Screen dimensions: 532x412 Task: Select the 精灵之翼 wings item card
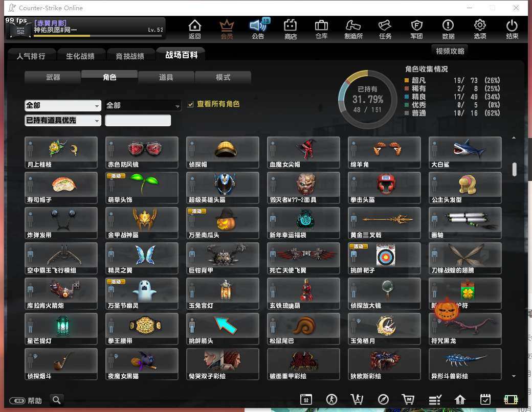click(142, 258)
